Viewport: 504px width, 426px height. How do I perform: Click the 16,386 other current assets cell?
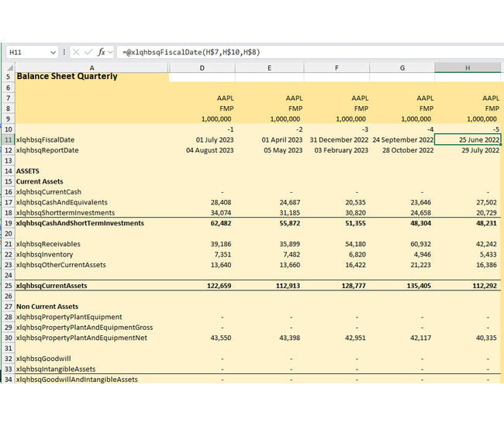(468, 265)
